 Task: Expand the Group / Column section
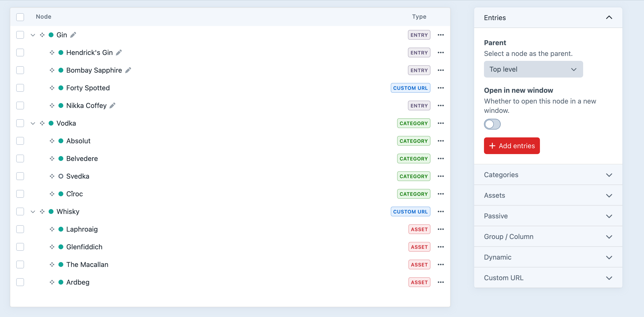coord(548,237)
